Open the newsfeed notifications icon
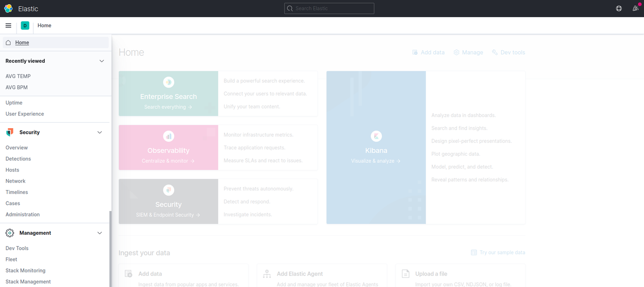This screenshot has width=644, height=287. (636, 9)
